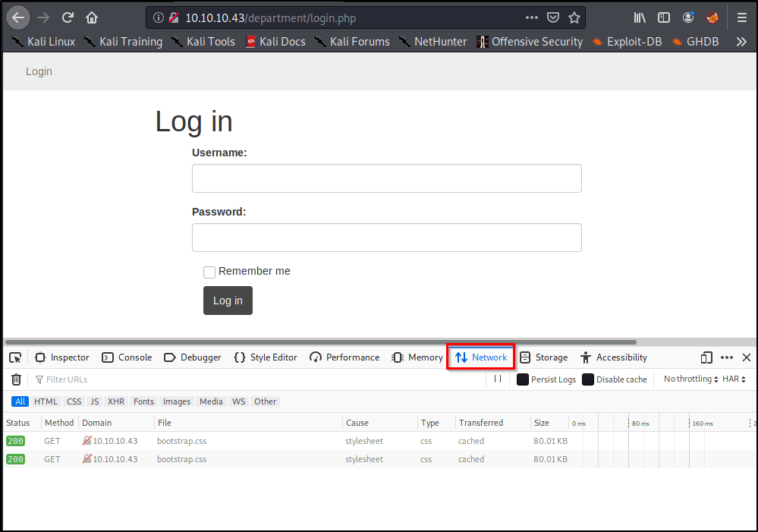Toggle responsive design mode icon
758x532 pixels.
click(706, 357)
